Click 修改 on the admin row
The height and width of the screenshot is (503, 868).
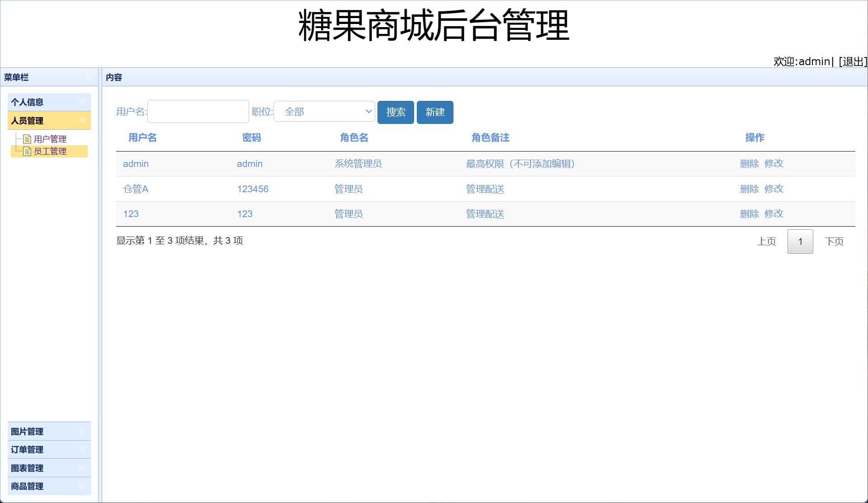pyautogui.click(x=774, y=164)
